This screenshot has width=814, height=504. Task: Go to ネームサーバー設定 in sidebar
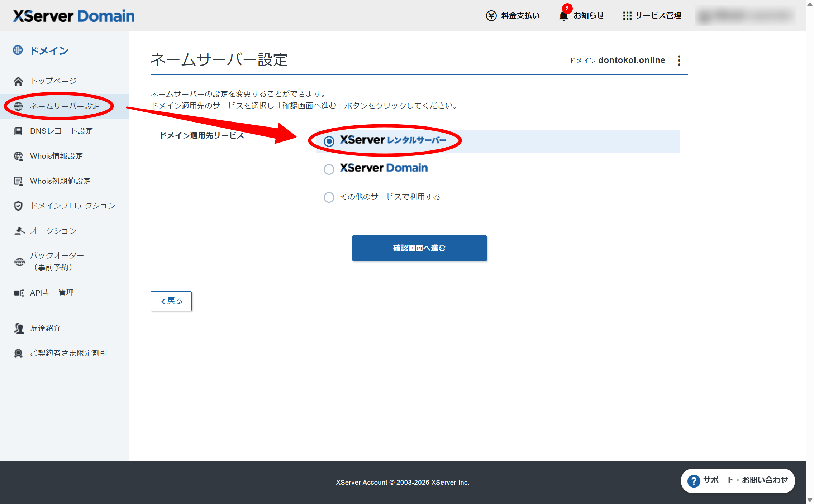[x=65, y=106]
